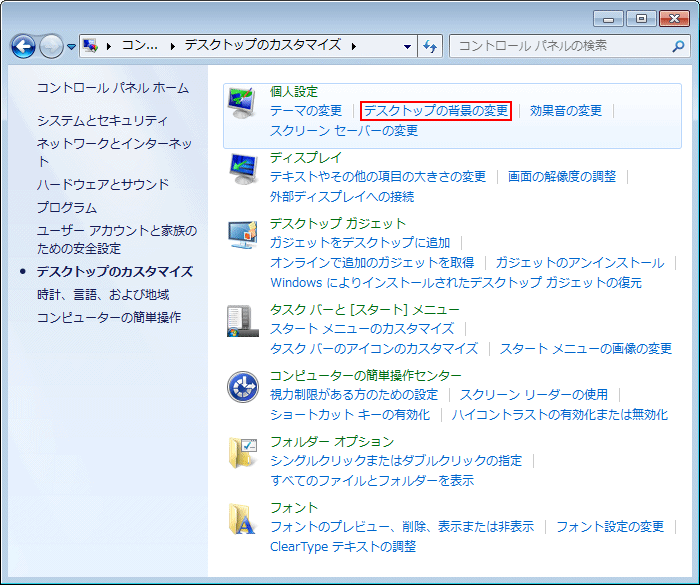
Task: Click スクリーン リーダーの使用 link
Action: (534, 394)
